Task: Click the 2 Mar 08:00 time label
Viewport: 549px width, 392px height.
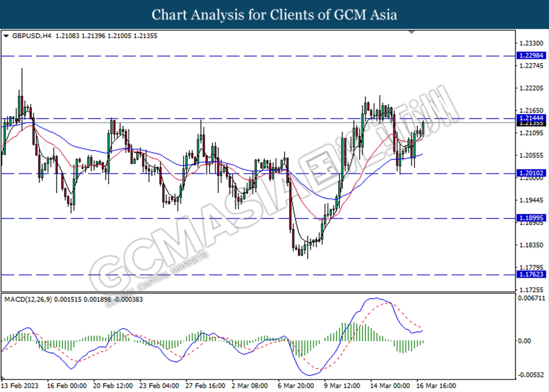Action: pyautogui.click(x=250, y=386)
